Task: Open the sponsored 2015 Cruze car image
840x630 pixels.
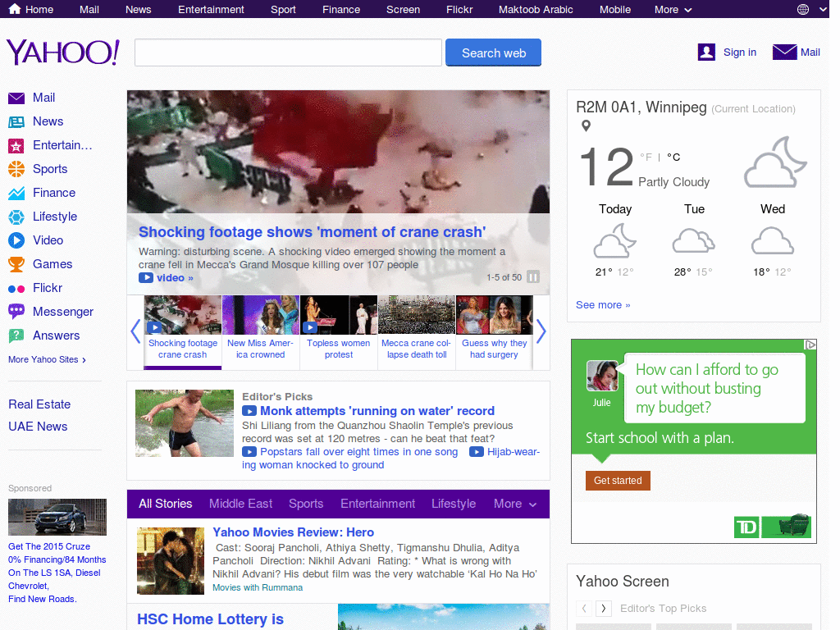Action: 57,517
